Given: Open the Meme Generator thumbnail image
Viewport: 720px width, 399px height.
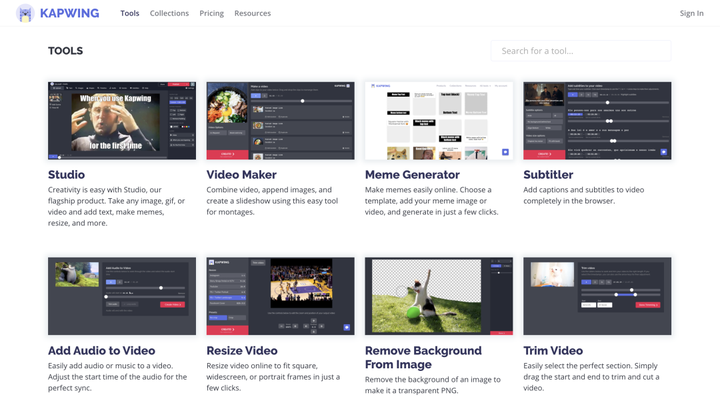Looking at the screenshot, I should 439,121.
